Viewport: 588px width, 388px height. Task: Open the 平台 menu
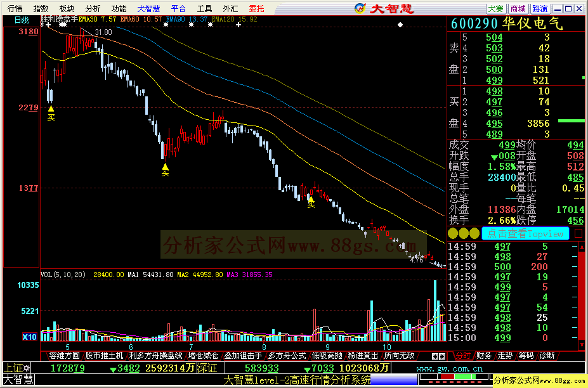coord(178,8)
